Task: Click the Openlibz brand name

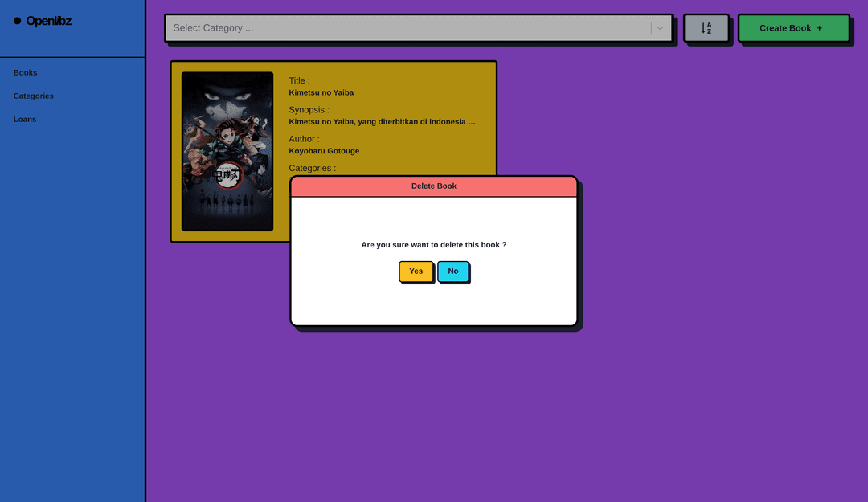Action: pos(49,21)
